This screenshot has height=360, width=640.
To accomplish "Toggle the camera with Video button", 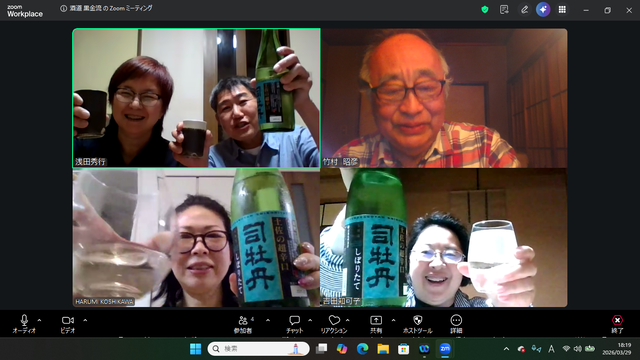I will point(68,324).
